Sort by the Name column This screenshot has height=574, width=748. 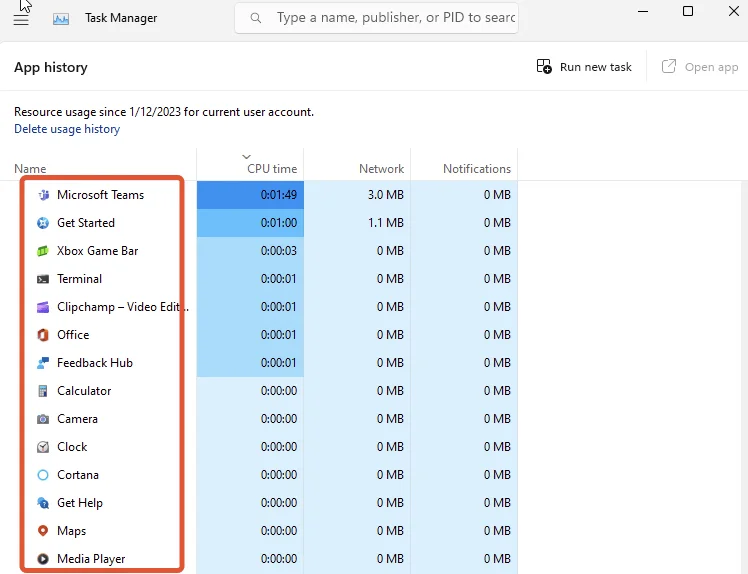30,168
